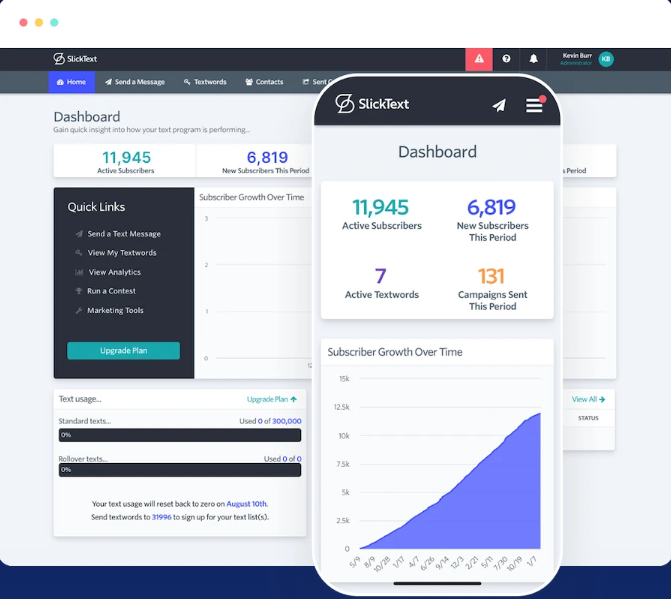Click the green window maximize dot
Image resolution: width=671 pixels, height=599 pixels.
[54, 22]
